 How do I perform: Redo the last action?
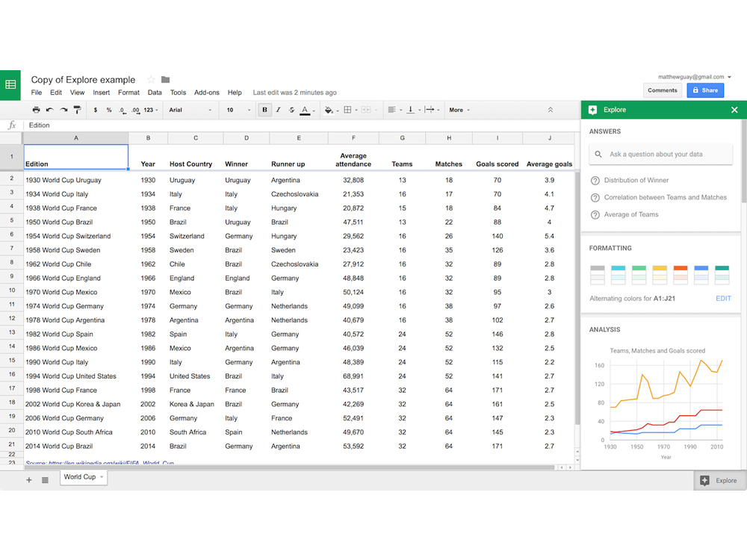(63, 110)
